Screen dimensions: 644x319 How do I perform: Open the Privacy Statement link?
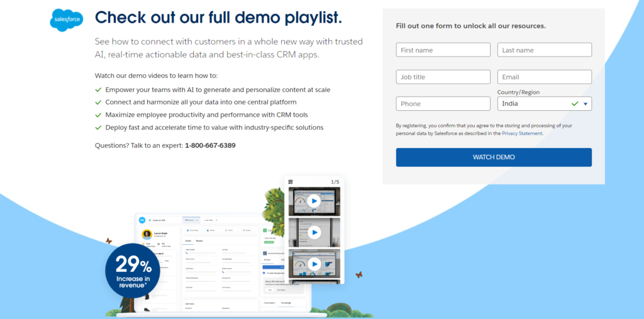pyautogui.click(x=522, y=133)
